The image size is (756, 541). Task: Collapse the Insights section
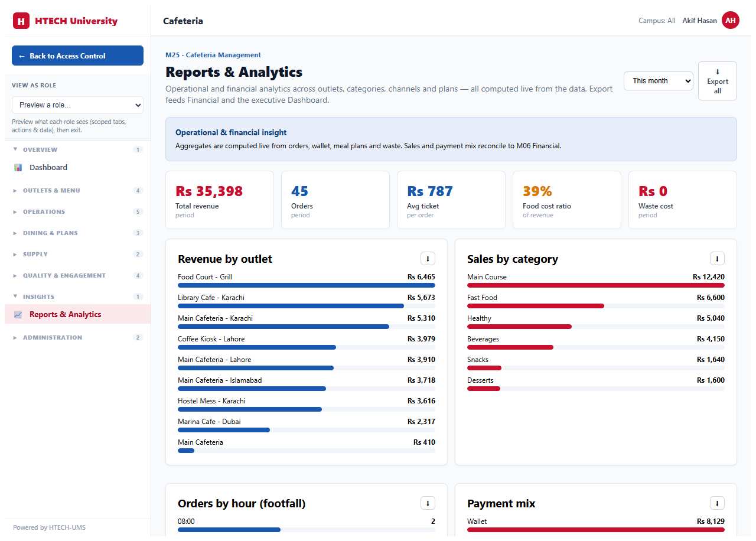pos(77,297)
